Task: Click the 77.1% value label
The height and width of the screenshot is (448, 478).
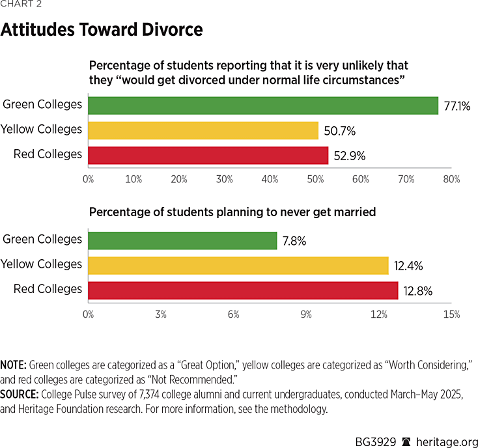Action: pyautogui.click(x=457, y=105)
